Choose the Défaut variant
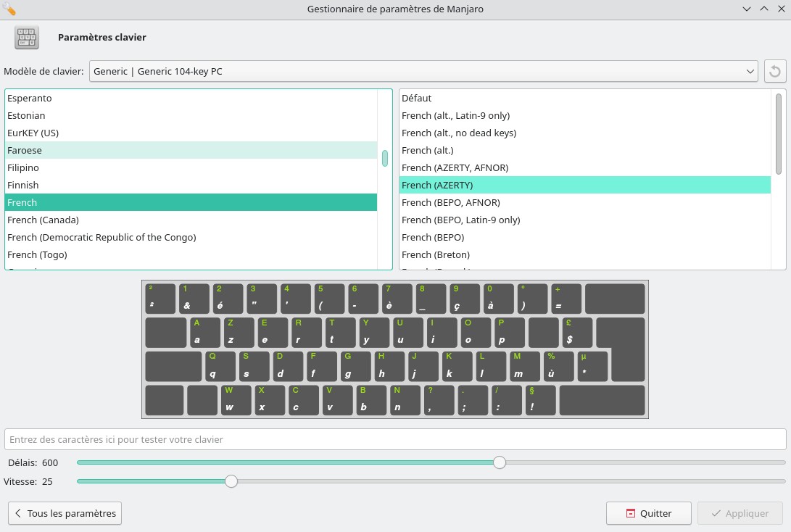791x532 pixels. click(585, 99)
